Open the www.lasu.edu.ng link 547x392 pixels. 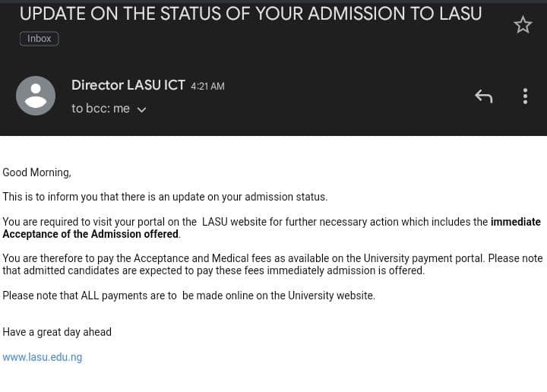43,357
